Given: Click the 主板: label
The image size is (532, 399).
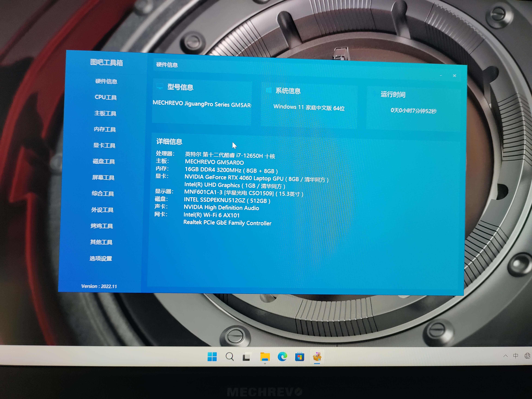Looking at the screenshot, I should coord(162,161).
